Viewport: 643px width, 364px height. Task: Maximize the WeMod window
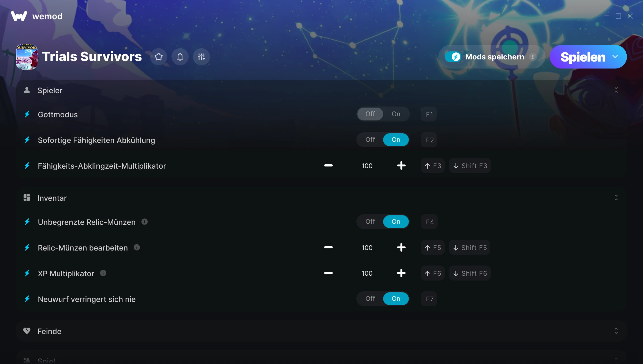pyautogui.click(x=618, y=16)
